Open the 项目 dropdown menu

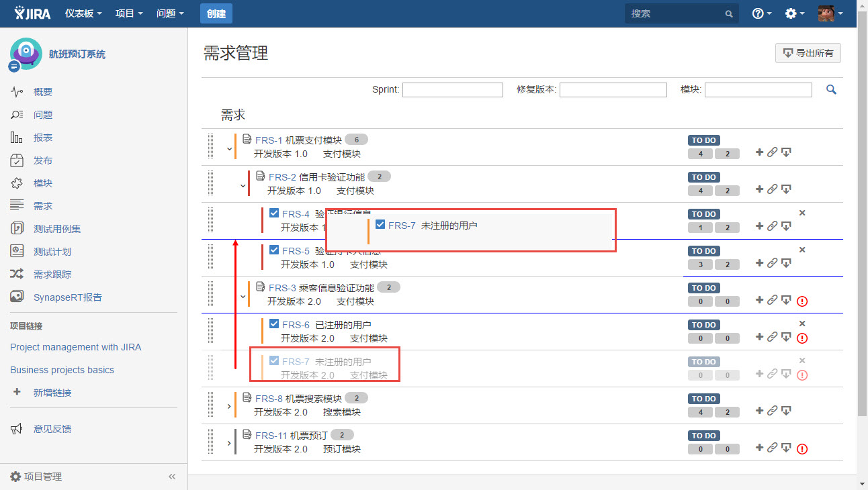[129, 13]
